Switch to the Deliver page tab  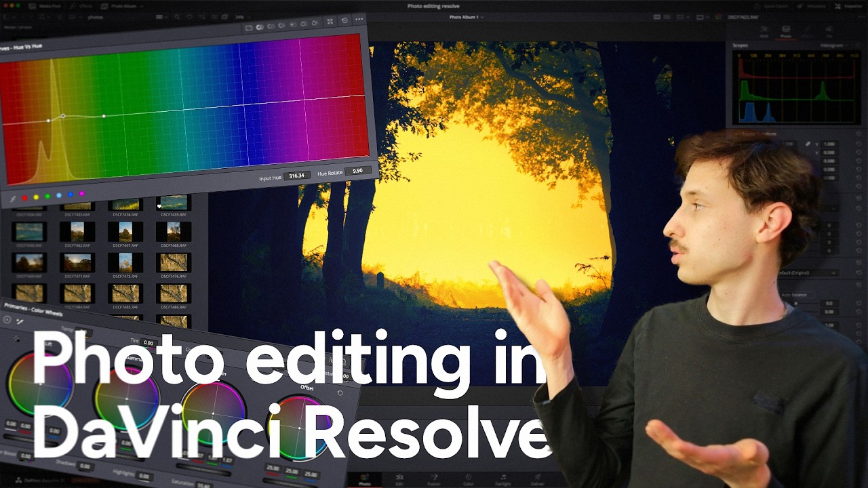[x=537, y=479]
